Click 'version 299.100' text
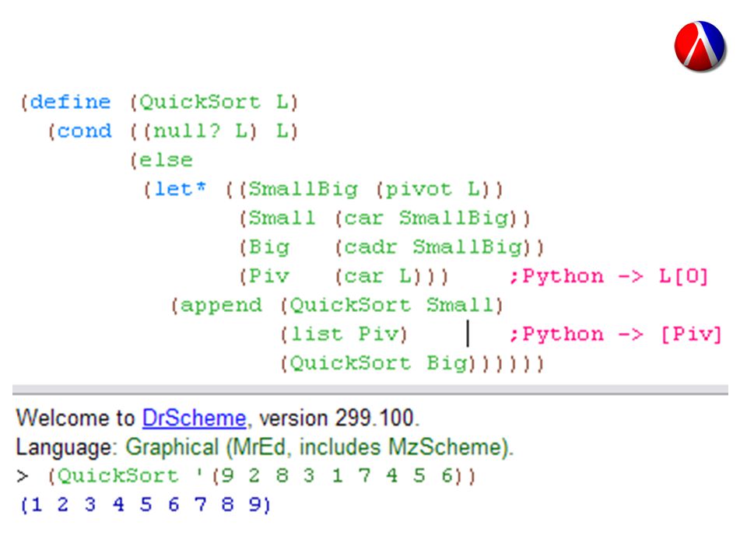The height and width of the screenshot is (560, 747). click(x=337, y=418)
